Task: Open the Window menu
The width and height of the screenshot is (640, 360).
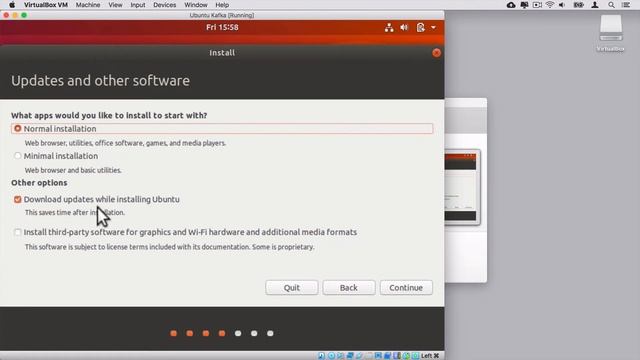Action: (x=196, y=5)
